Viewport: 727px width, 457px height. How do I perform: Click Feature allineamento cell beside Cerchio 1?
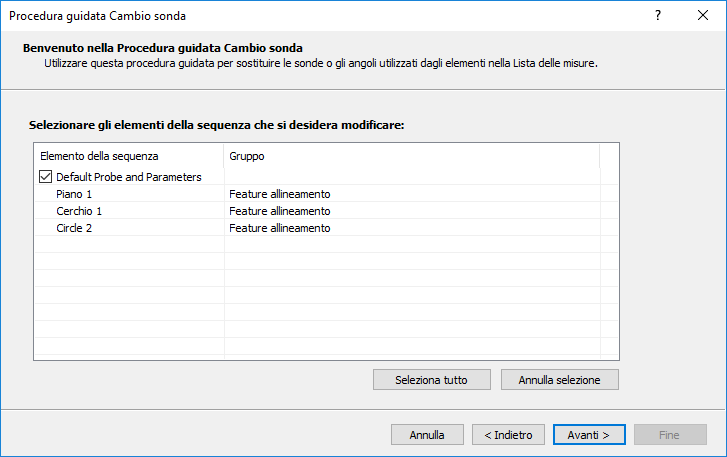tap(280, 211)
